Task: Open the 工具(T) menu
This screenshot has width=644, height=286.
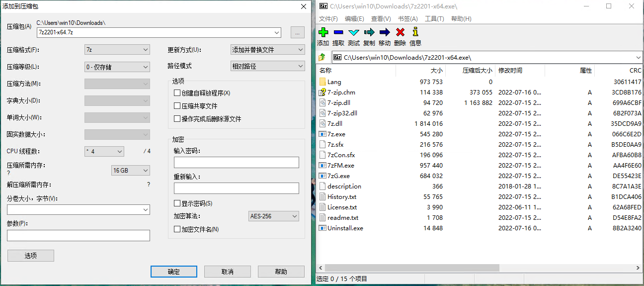Action: point(434,19)
